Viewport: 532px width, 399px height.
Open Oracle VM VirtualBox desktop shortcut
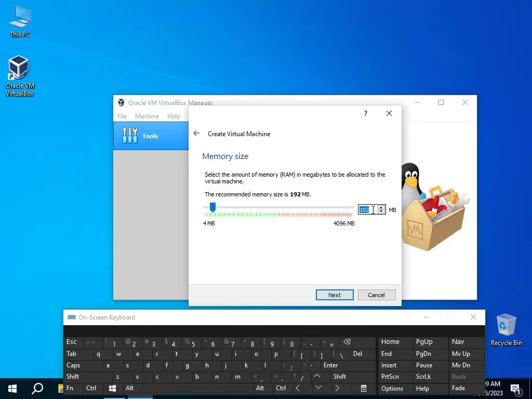point(19,76)
